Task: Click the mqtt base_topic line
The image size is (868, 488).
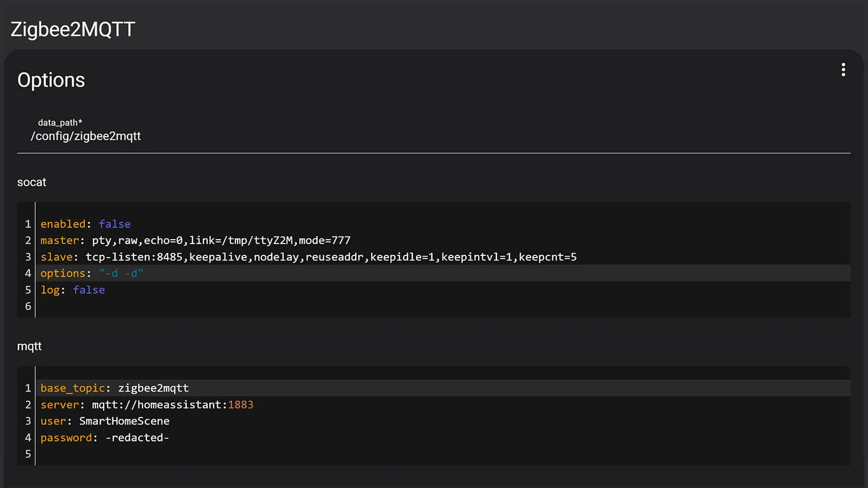Action: tap(114, 388)
